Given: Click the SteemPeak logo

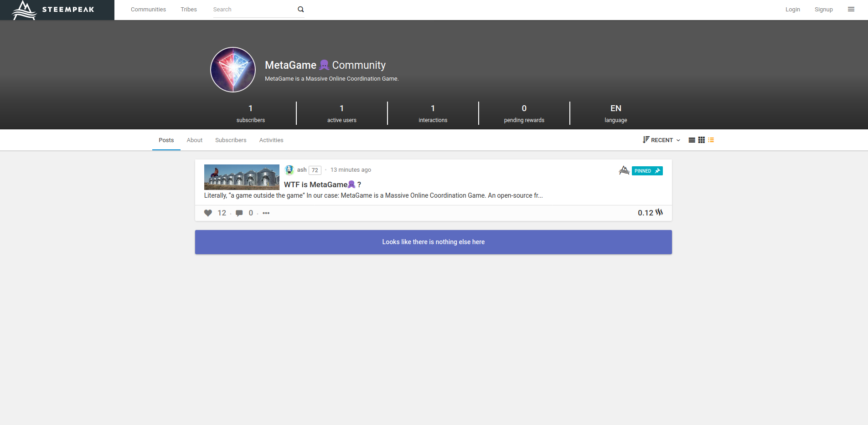Looking at the screenshot, I should pyautogui.click(x=53, y=10).
